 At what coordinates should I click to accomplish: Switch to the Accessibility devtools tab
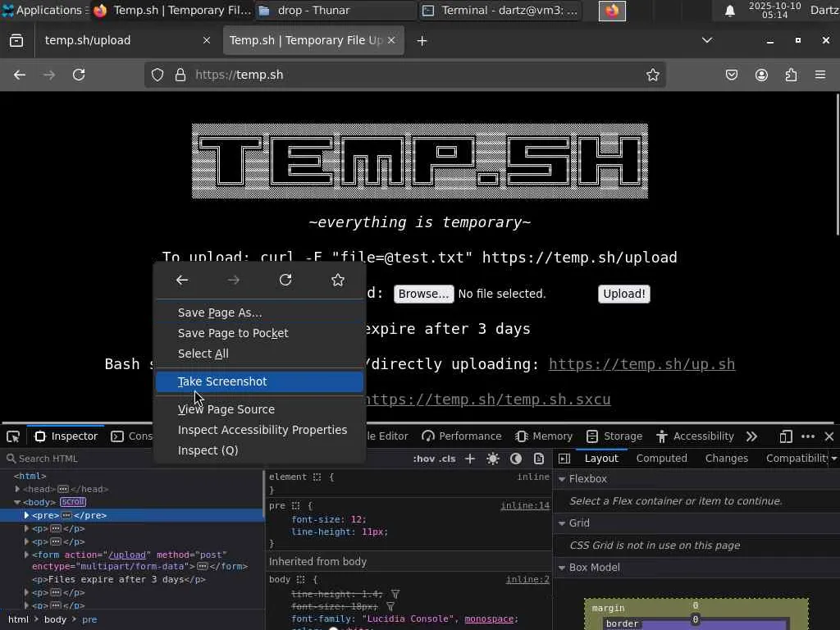695,436
